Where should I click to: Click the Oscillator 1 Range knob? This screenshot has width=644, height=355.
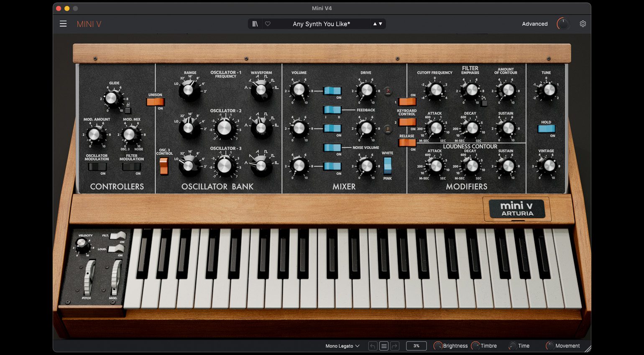189,89
